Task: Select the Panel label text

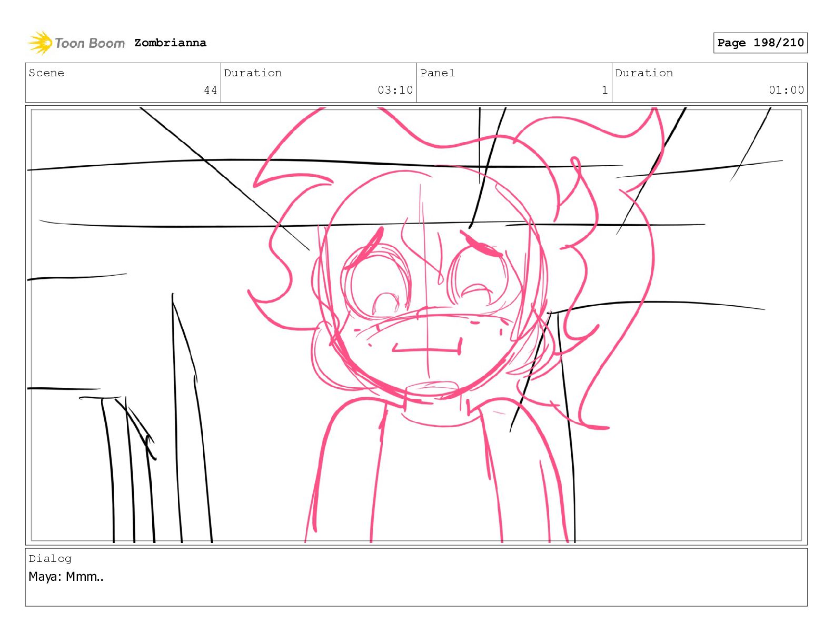Action: 438,73
